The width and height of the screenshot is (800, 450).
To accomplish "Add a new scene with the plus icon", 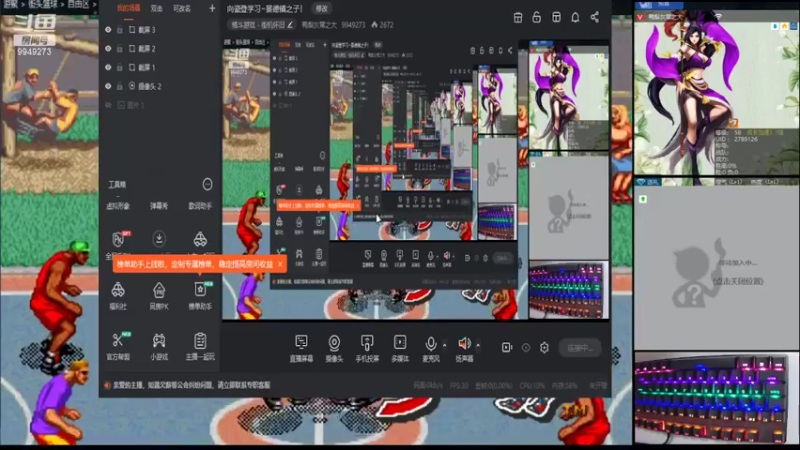I will pyautogui.click(x=212, y=8).
